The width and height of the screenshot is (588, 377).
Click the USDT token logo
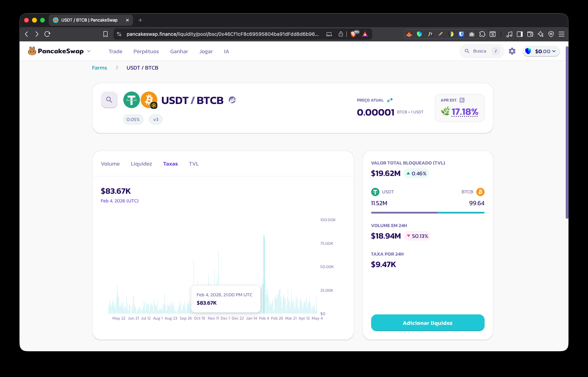click(132, 100)
